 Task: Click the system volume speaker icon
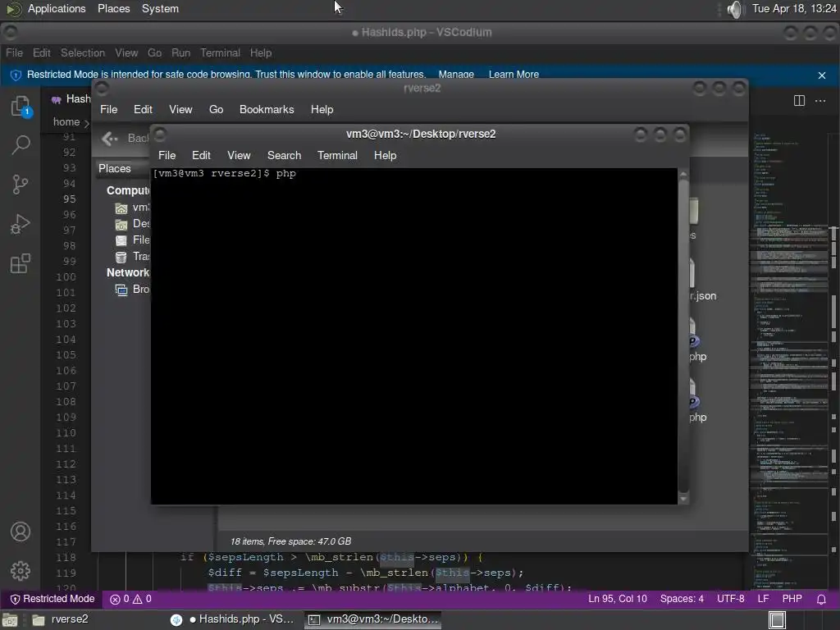(x=736, y=9)
